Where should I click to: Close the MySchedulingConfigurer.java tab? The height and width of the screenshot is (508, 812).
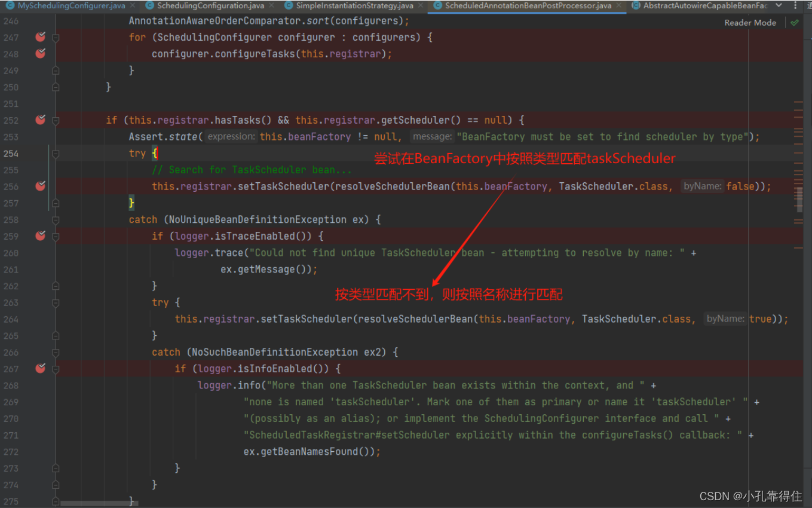click(131, 6)
